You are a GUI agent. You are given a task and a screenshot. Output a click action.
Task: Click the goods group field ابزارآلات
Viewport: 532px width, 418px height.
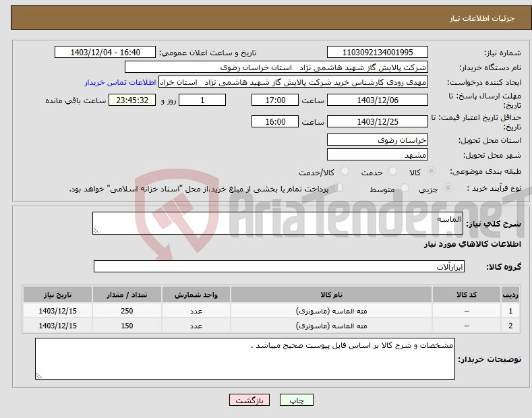[x=279, y=267]
